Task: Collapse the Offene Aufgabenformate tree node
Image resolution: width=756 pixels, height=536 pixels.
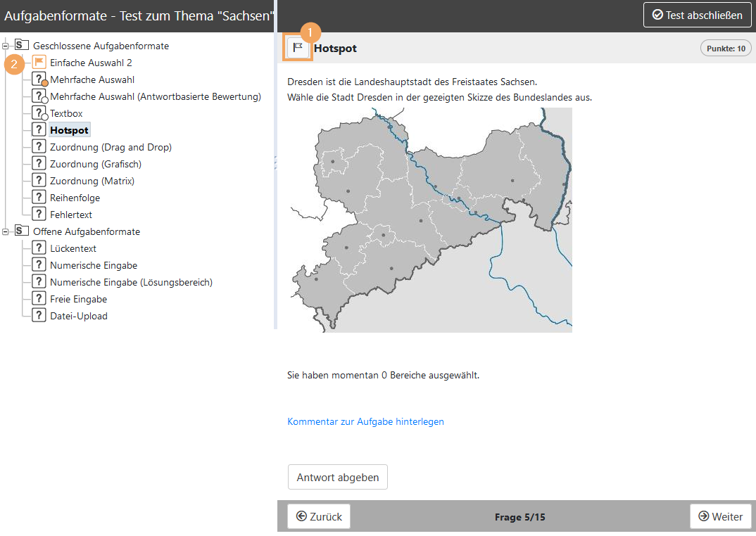Action: point(6,231)
